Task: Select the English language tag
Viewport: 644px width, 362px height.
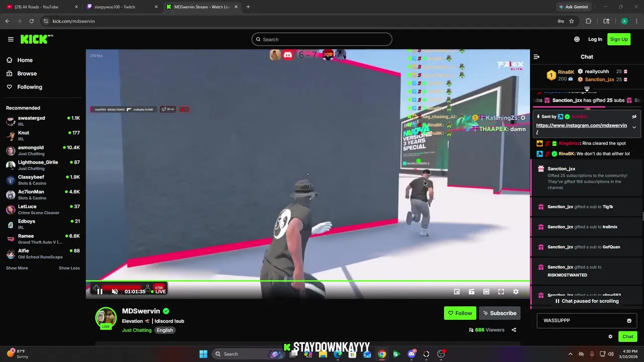Action: coord(165,330)
